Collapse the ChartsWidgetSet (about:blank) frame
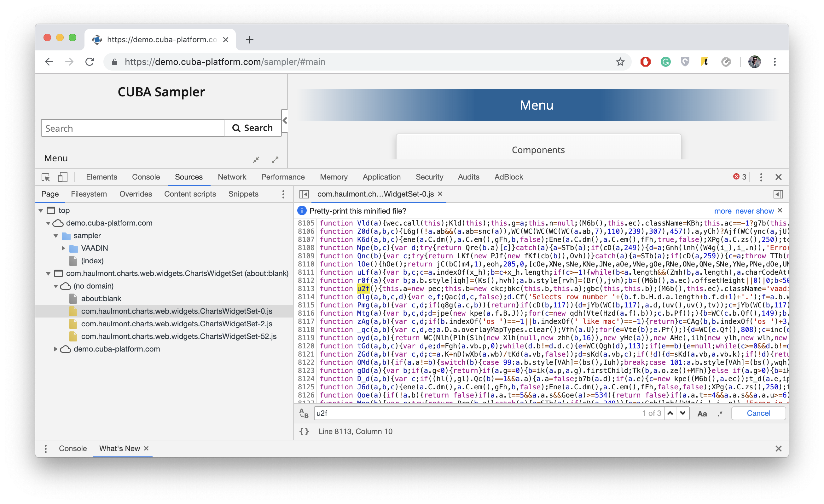Screen dimensions: 824x504 coord(48,274)
